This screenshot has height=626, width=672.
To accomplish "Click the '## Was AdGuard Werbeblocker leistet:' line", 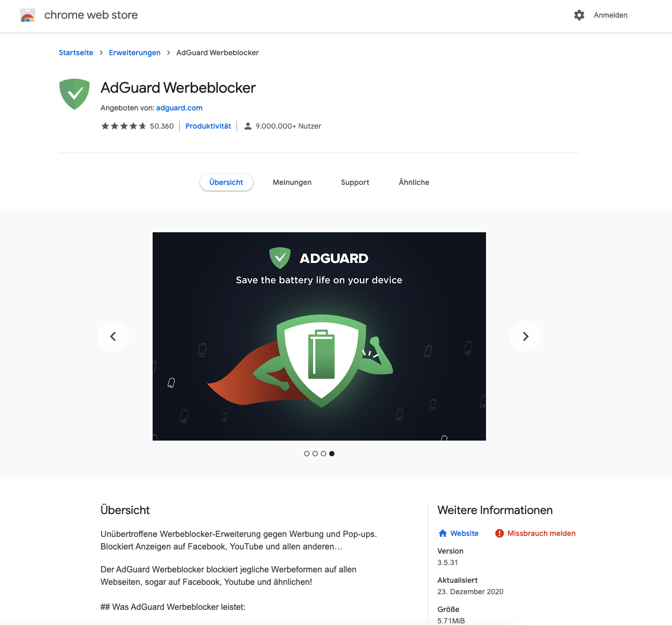I will 173,607.
